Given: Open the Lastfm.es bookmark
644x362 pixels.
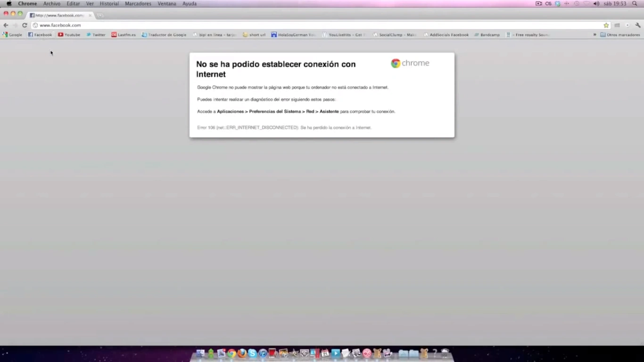Looking at the screenshot, I should (124, 34).
